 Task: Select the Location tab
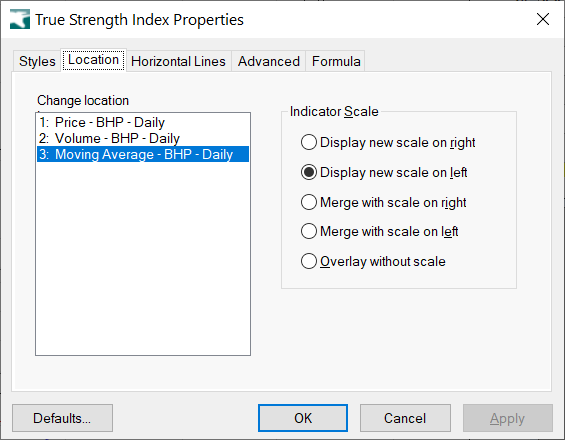tap(93, 60)
